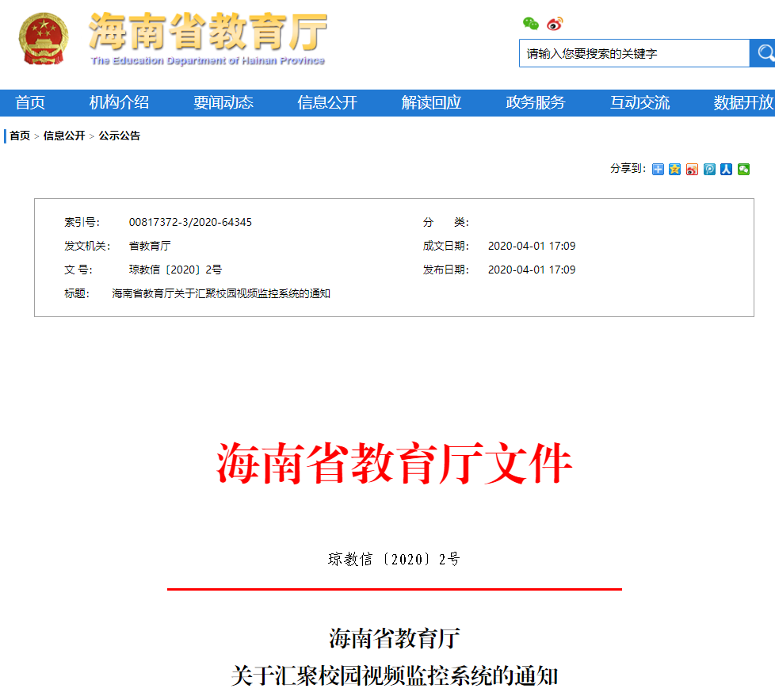Click the WeChat icon beside the Weibo icon in the header
This screenshot has width=775, height=700.
[x=530, y=23]
